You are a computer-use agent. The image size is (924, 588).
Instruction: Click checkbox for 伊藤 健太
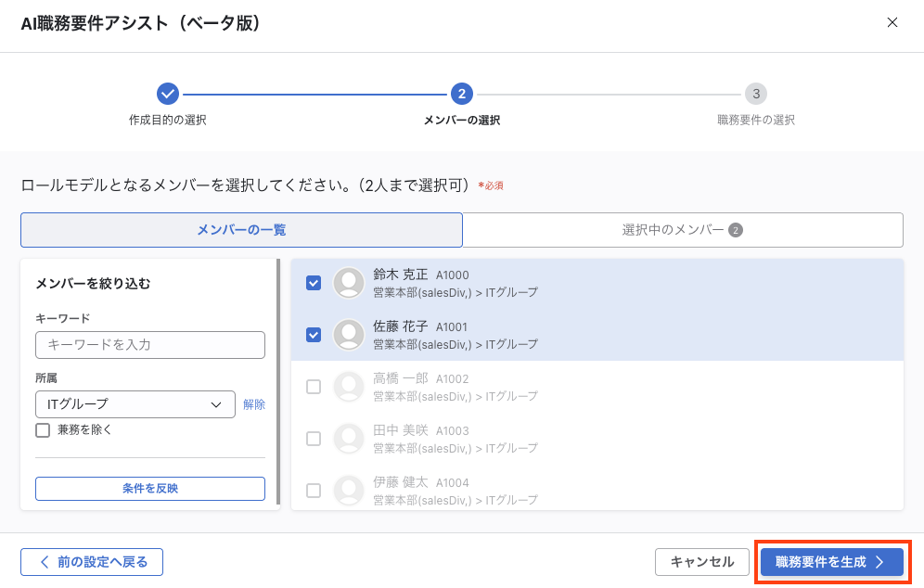(314, 491)
